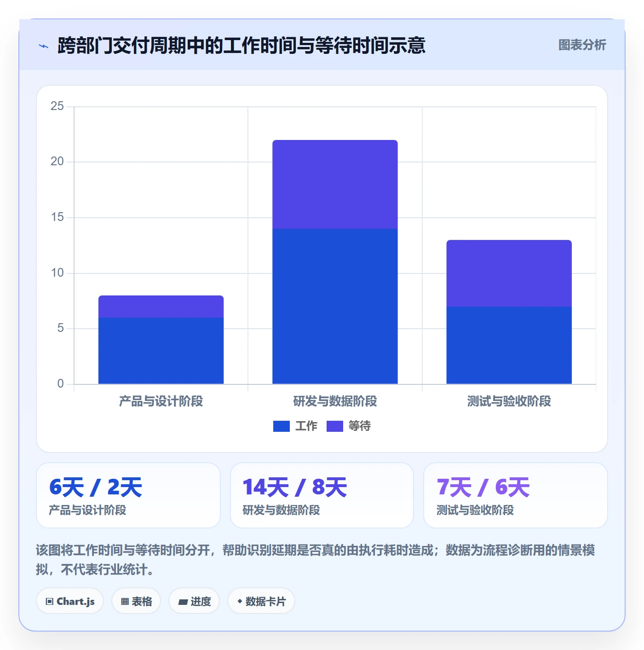Click the y-axis value 25
This screenshot has width=644, height=650.
[57, 106]
